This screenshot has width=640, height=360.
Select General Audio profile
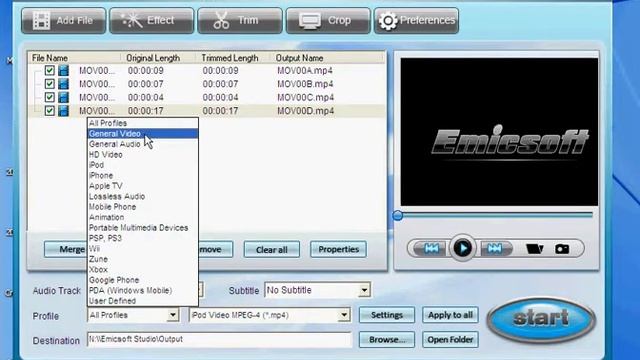tap(143, 144)
